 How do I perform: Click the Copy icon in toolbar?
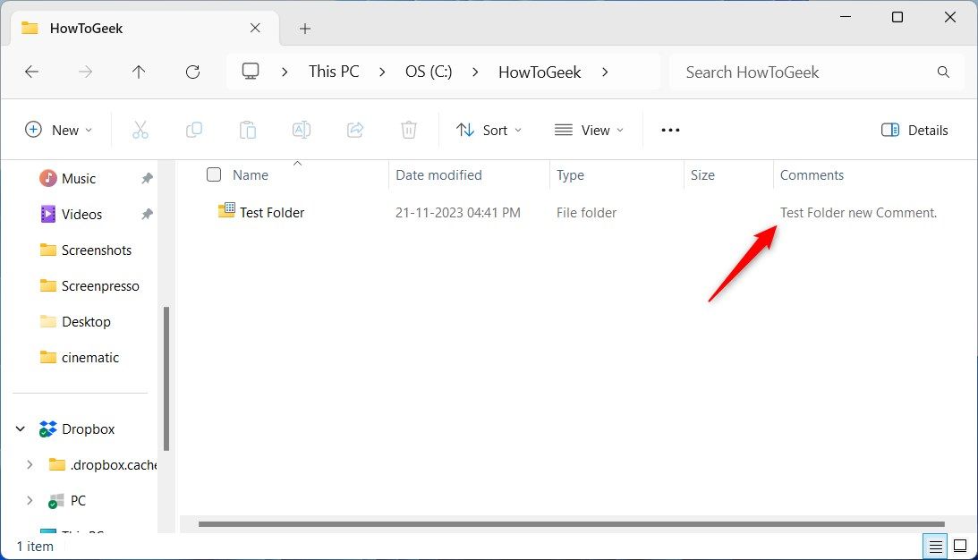pyautogui.click(x=194, y=130)
